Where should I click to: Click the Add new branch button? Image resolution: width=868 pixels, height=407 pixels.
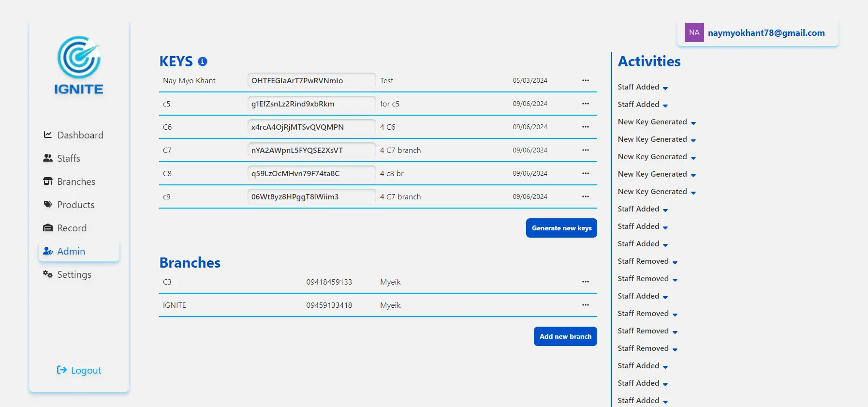pos(565,336)
